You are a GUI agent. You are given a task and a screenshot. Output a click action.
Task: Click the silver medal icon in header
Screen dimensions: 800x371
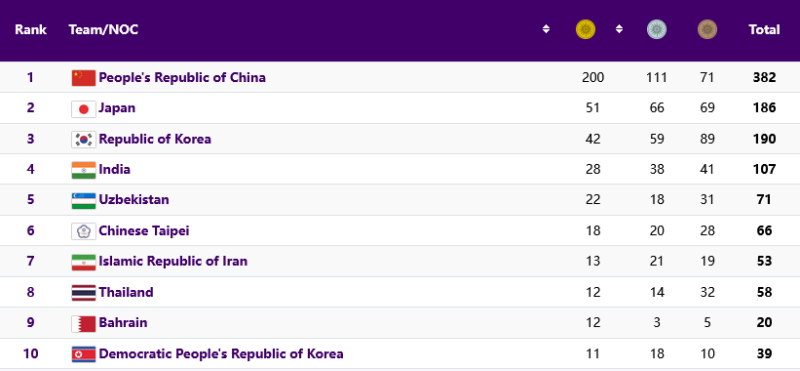[657, 30]
